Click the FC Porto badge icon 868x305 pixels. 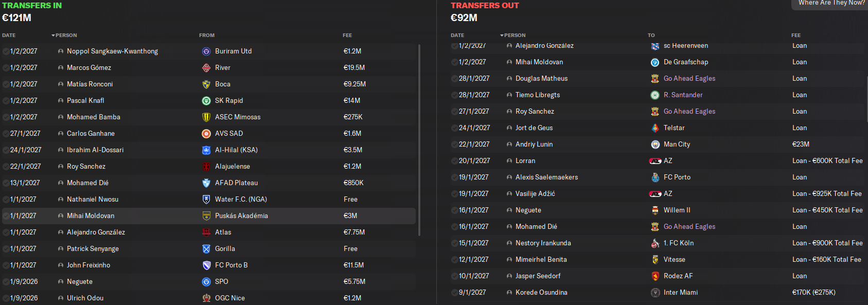[655, 177]
